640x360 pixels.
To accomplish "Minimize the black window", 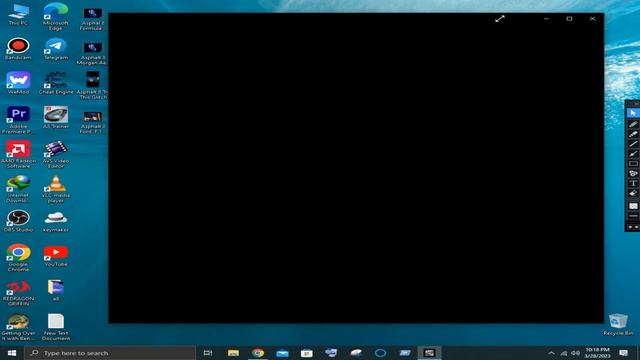I will (547, 19).
